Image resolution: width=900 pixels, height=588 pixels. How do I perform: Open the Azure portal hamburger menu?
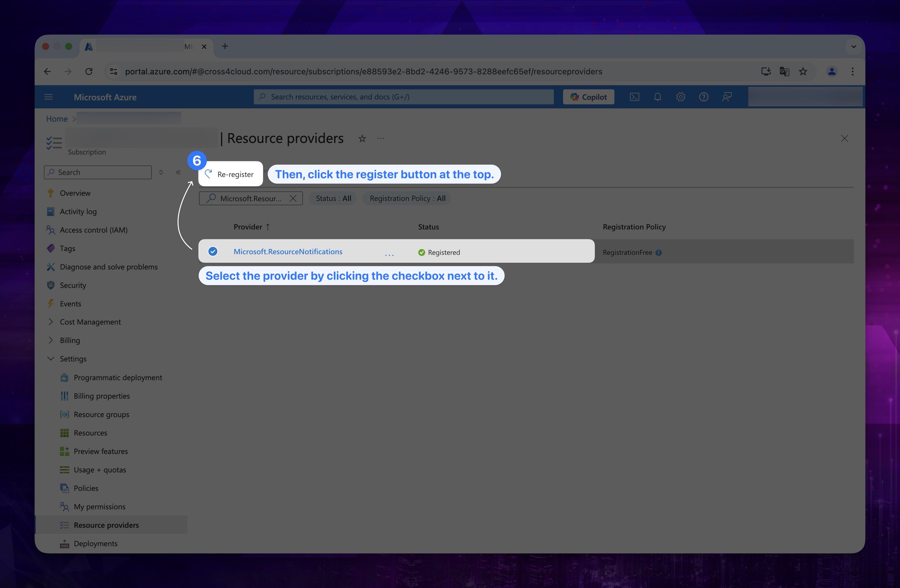tap(48, 97)
